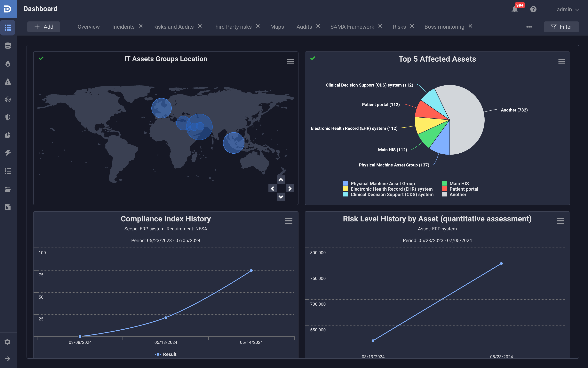
Task: Expand the admin user dropdown
Action: [x=568, y=10]
